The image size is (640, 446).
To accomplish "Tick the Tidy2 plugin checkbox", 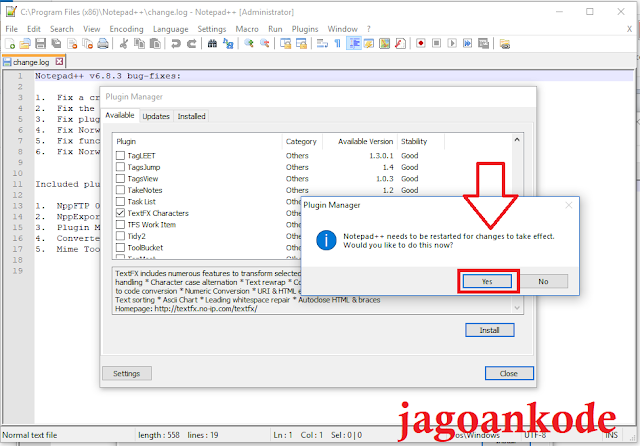I will coord(120,236).
